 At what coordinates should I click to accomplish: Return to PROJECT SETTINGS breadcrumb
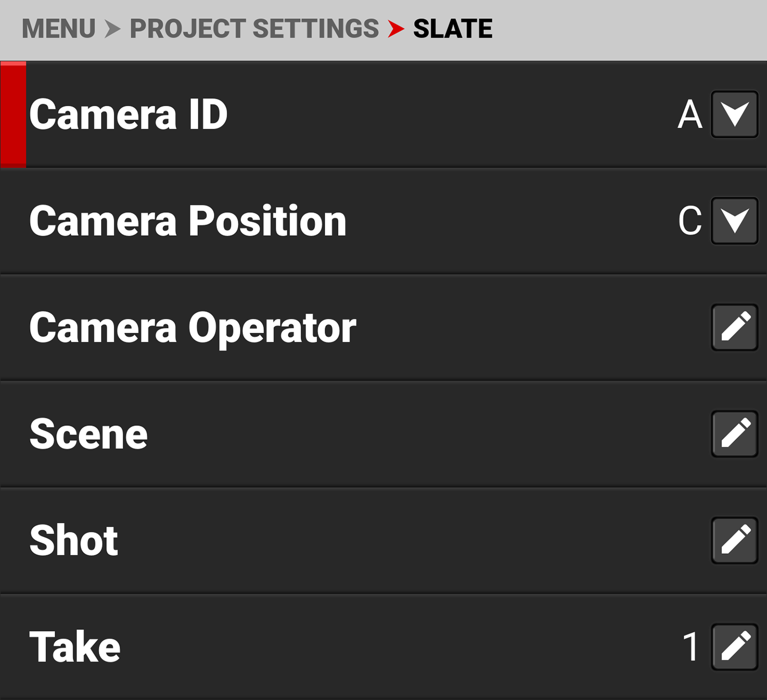click(x=254, y=29)
